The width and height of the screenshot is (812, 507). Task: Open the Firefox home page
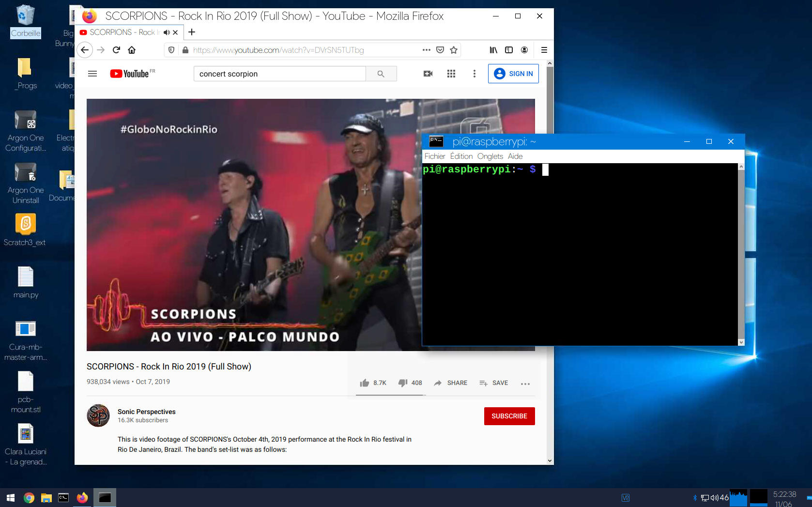pyautogui.click(x=132, y=50)
